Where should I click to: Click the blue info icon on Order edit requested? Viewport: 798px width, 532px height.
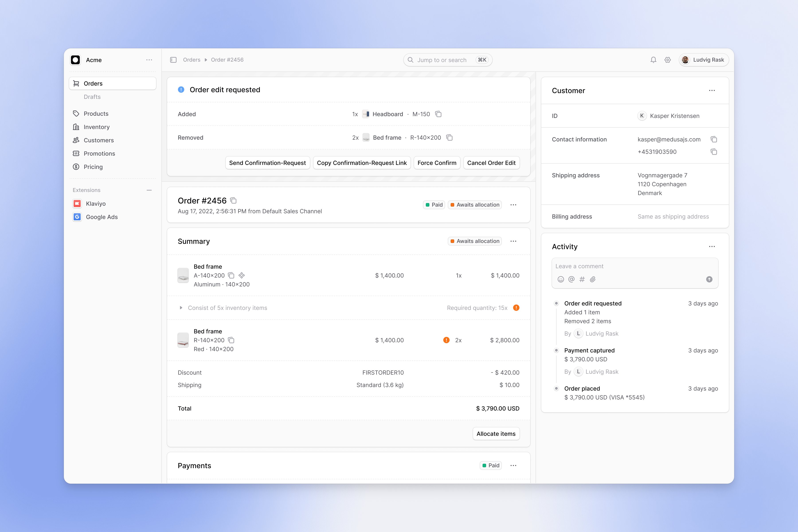[181, 90]
